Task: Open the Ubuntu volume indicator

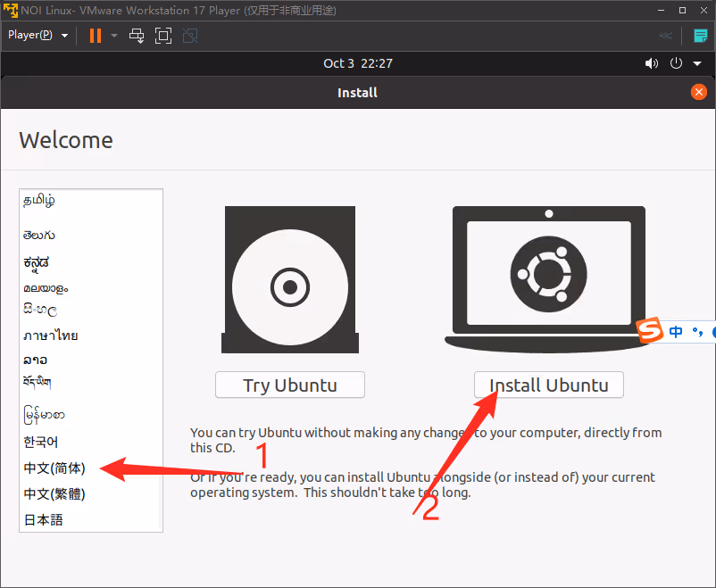Action: point(652,63)
